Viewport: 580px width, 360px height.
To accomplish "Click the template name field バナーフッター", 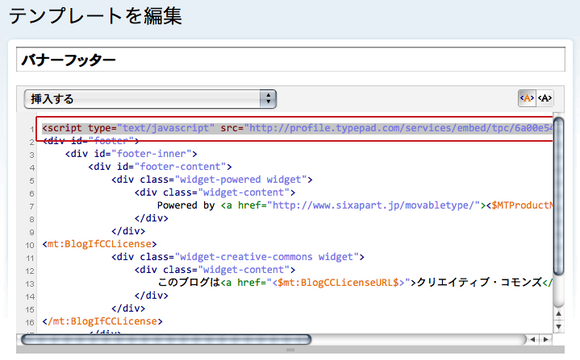I will [x=290, y=59].
